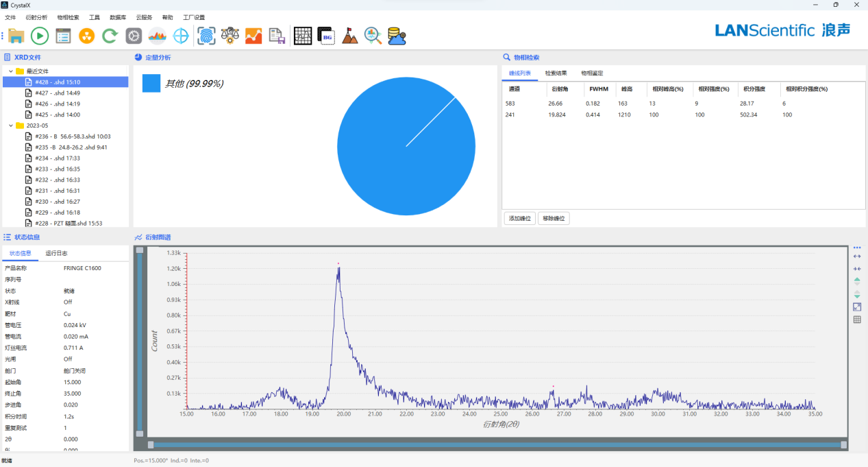Click the green up-arrow vertical scale icon
The height and width of the screenshot is (467, 868).
coord(857,280)
